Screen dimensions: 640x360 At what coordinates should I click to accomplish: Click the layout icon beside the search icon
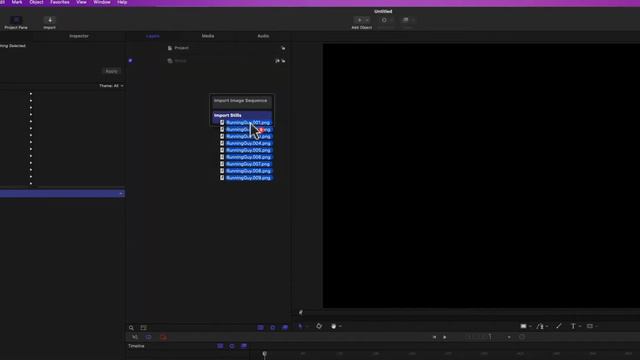[x=144, y=328]
